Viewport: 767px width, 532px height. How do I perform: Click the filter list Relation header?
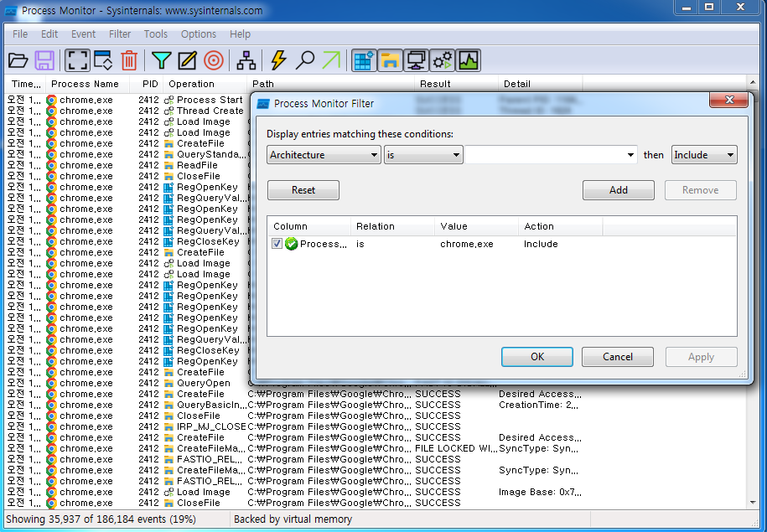tap(393, 226)
